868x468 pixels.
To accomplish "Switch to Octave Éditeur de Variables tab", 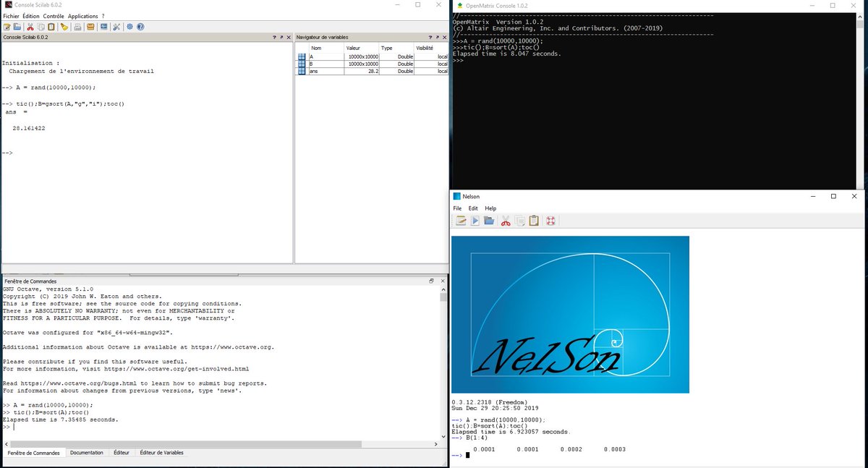I will [162, 453].
